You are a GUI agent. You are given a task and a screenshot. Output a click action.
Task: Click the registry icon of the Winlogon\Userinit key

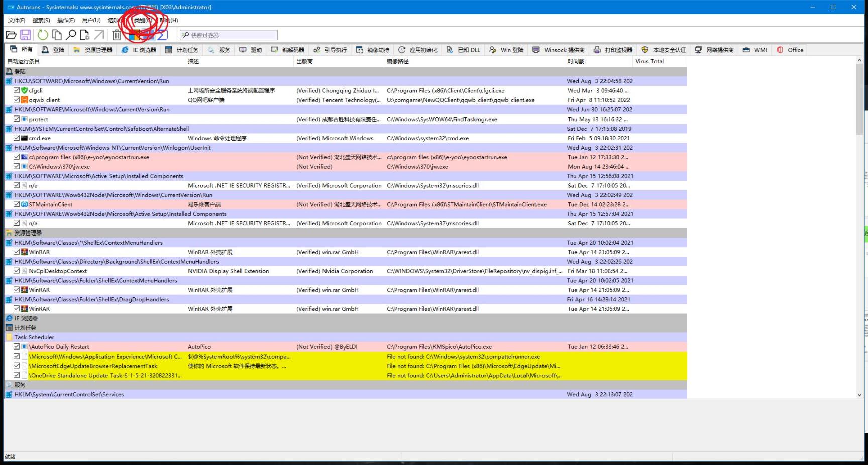(9, 148)
